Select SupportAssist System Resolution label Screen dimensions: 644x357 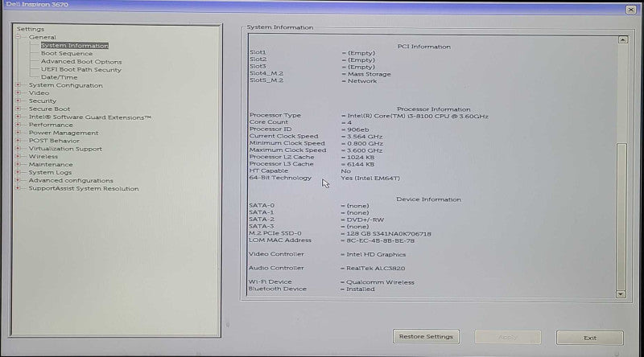click(84, 188)
